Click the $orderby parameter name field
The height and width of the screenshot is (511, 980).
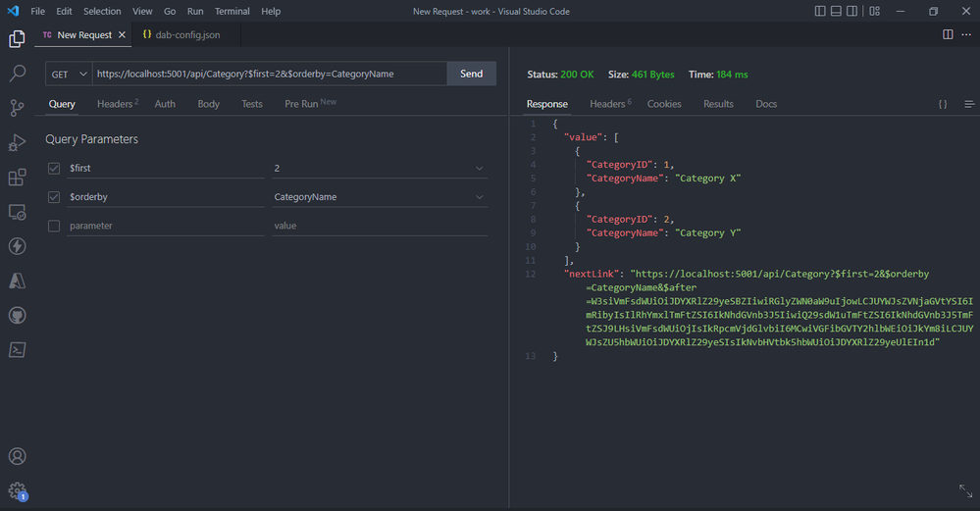click(166, 197)
